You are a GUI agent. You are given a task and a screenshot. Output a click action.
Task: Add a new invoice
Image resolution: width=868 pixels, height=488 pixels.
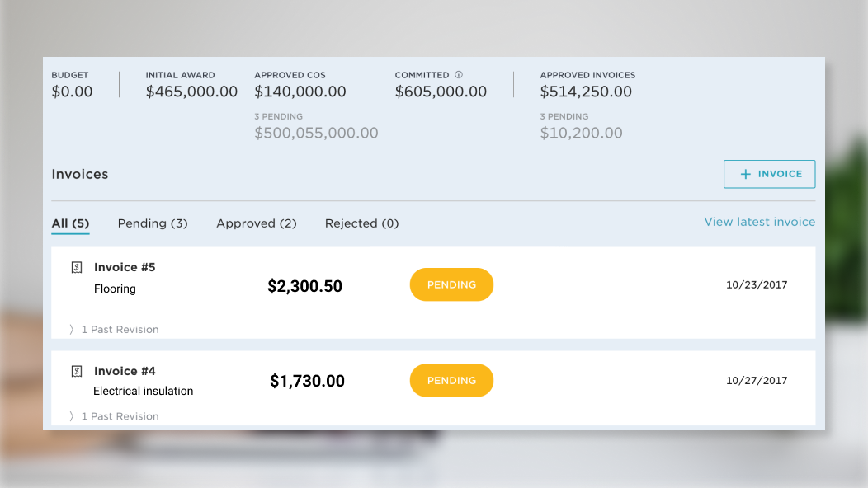coord(769,174)
